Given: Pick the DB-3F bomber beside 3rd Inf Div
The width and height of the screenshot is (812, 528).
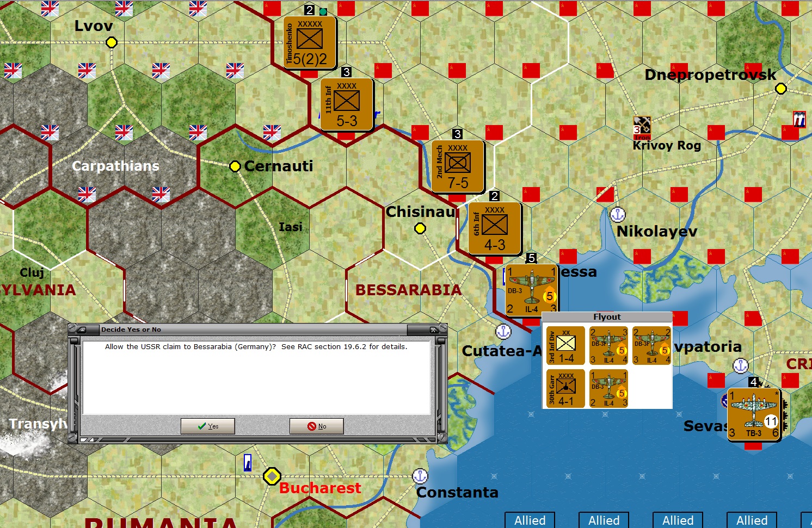Looking at the screenshot, I should 609,346.
